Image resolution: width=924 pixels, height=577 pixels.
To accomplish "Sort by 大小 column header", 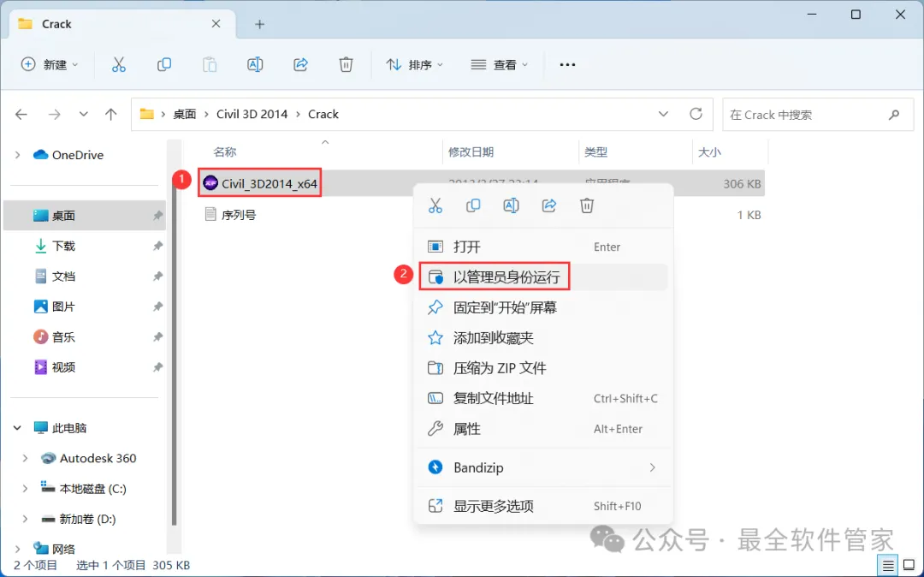I will (x=709, y=152).
